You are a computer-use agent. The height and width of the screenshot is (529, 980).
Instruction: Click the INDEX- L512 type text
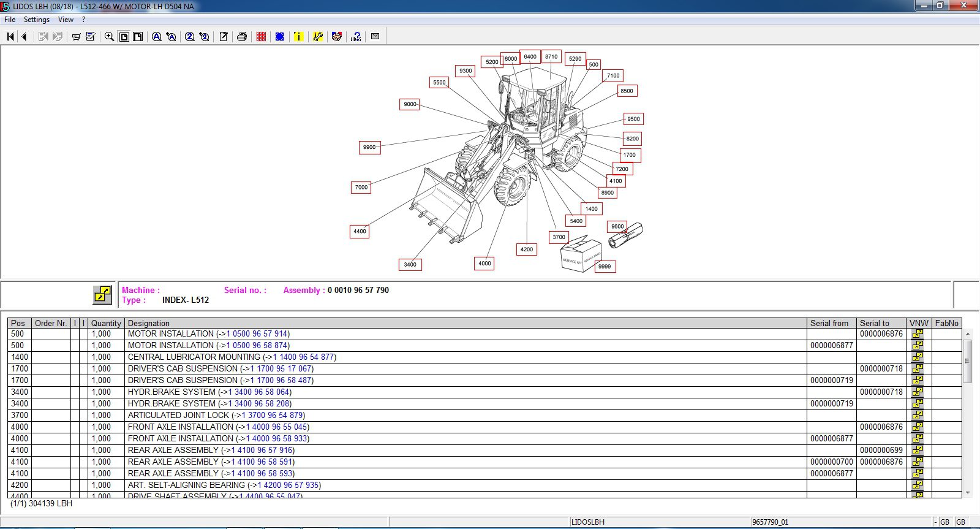coord(186,300)
